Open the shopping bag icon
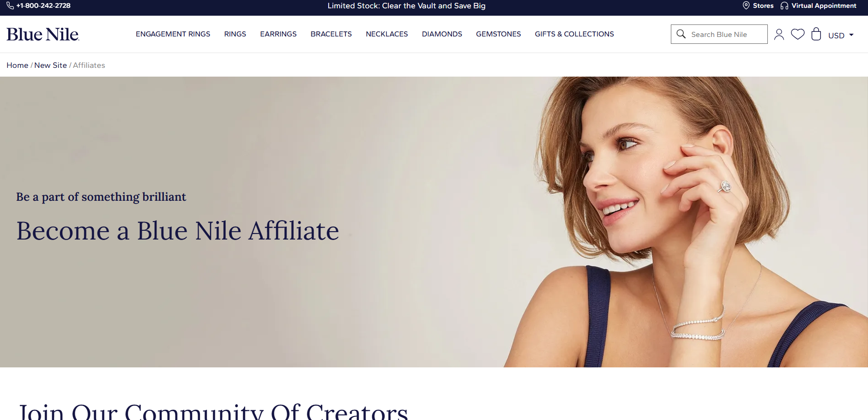Screen dimensions: 868x420 tap(816, 34)
